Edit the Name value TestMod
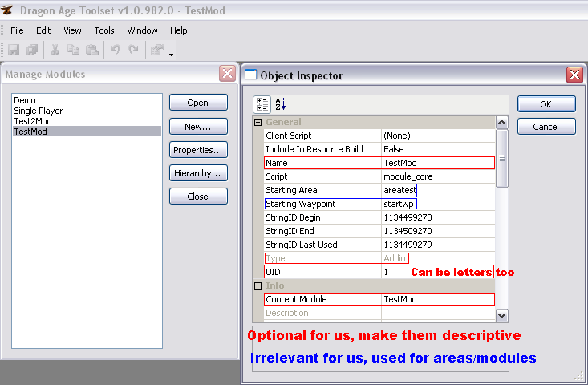This screenshot has height=385, width=588. pos(438,163)
